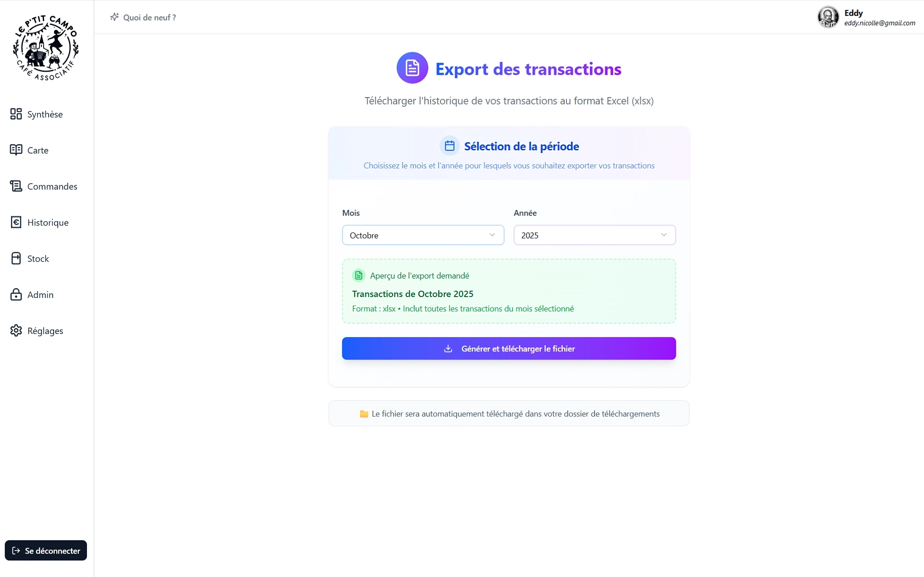Expand the Année dropdown showing 2025
Image resolution: width=924 pixels, height=577 pixels.
[594, 235]
